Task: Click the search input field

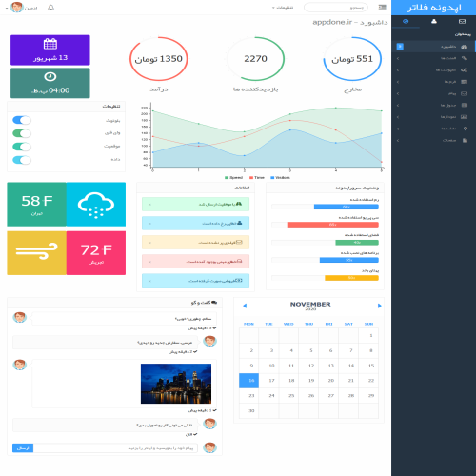Action: [x=336, y=8]
